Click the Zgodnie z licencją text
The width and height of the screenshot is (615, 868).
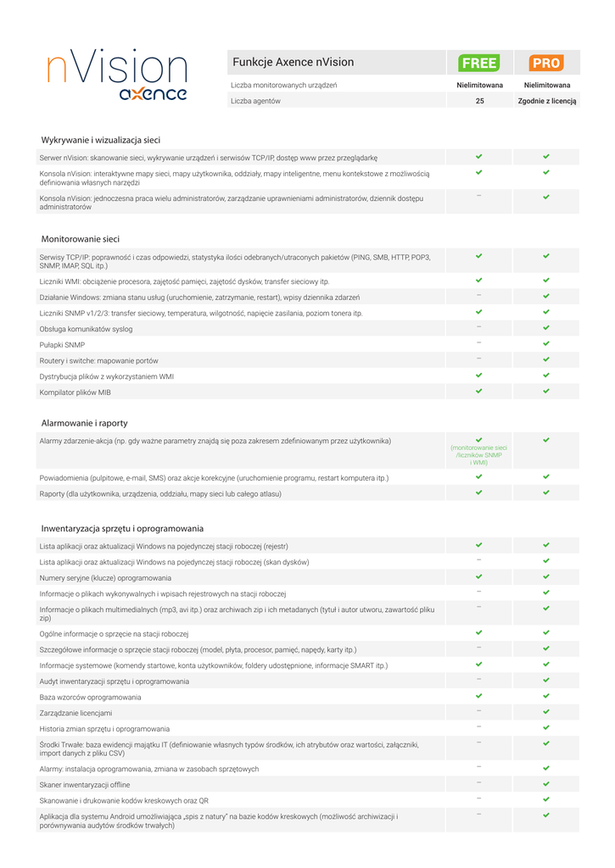[x=547, y=101]
